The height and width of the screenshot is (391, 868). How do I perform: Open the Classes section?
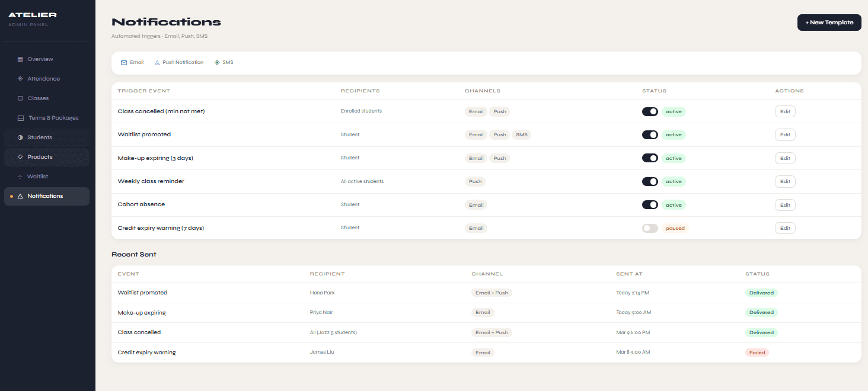(x=47, y=98)
